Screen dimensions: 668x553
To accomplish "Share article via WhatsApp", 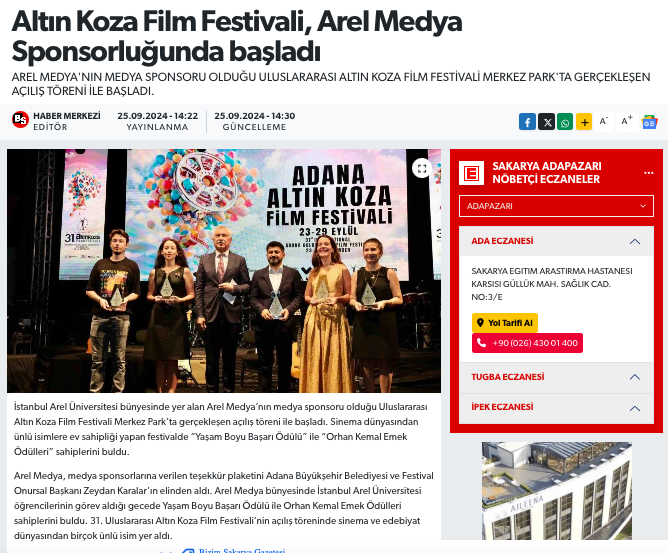I will (565, 122).
